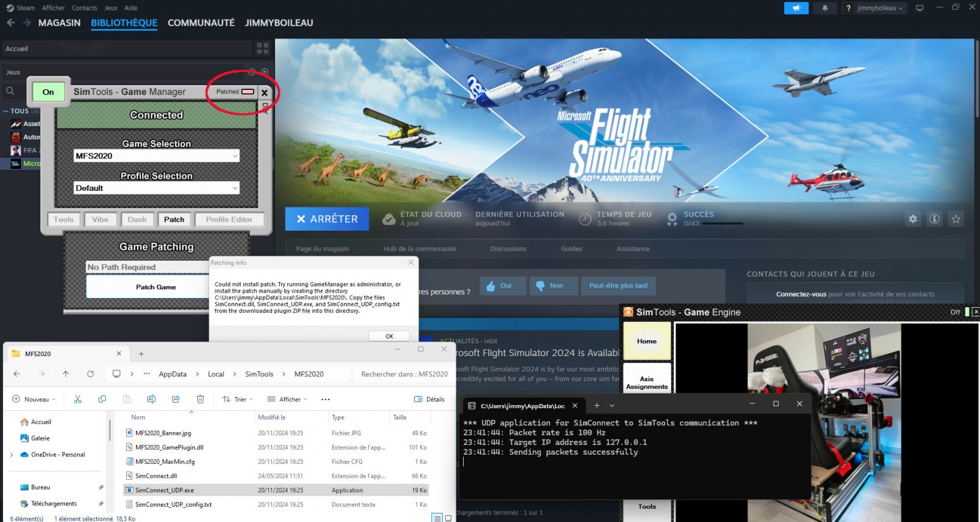Expand the OneDrive - Personal tree item
This screenshot has height=522, width=980.
pos(11,455)
